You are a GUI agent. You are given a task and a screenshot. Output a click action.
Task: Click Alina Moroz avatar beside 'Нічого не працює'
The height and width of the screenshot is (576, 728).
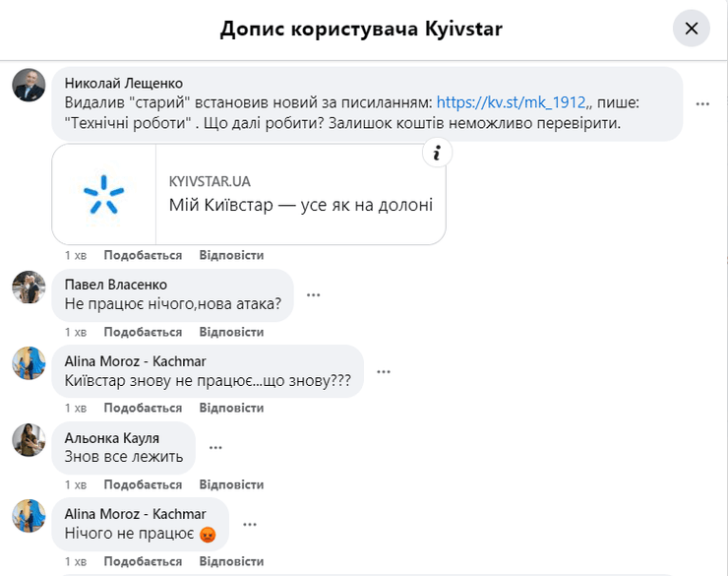pyautogui.click(x=29, y=516)
